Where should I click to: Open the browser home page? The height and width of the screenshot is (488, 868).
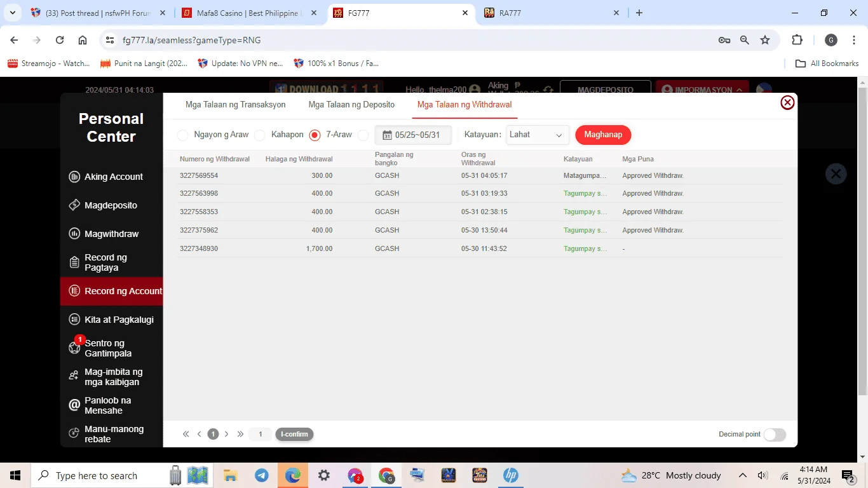point(83,40)
